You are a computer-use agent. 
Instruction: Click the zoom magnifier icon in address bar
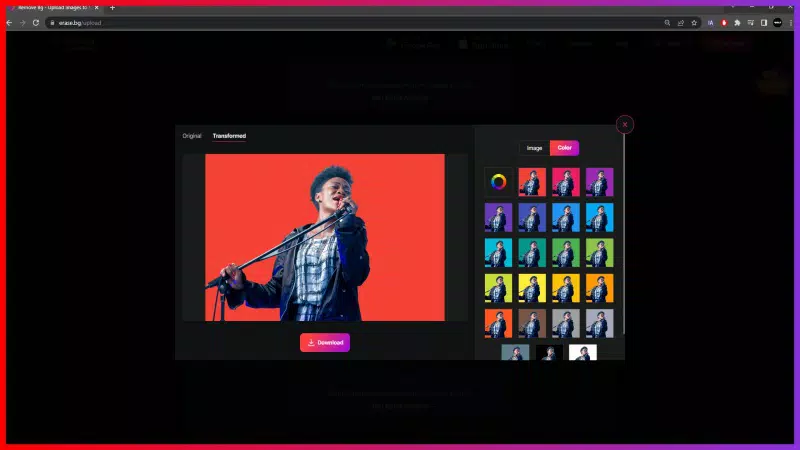tap(667, 23)
